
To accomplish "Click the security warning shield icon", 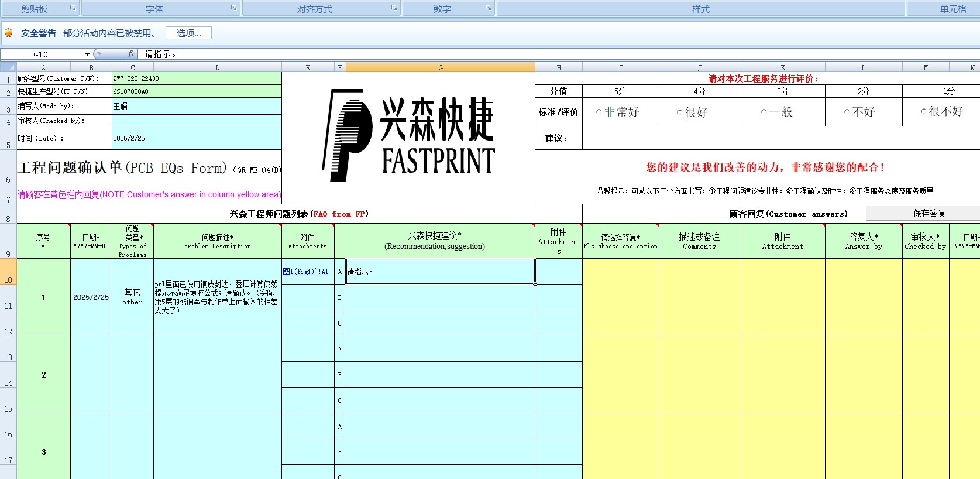I will pyautogui.click(x=9, y=33).
